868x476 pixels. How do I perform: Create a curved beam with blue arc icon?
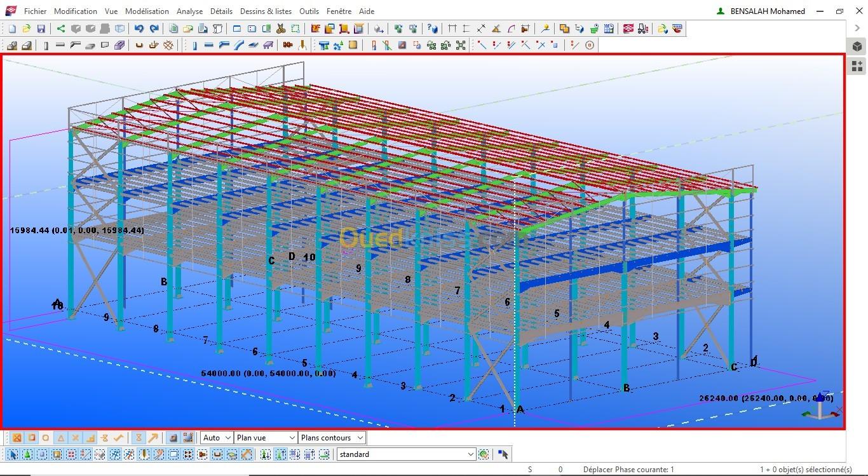(238, 45)
